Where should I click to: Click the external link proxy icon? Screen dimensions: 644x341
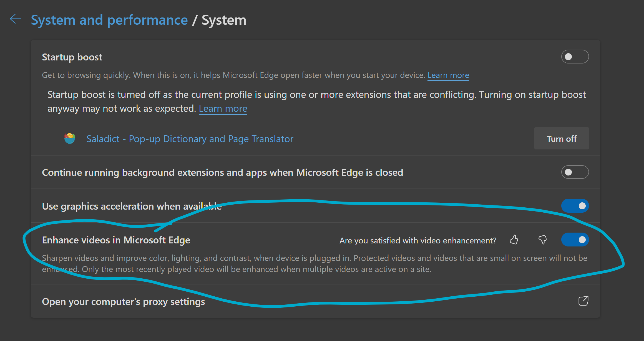(x=583, y=301)
